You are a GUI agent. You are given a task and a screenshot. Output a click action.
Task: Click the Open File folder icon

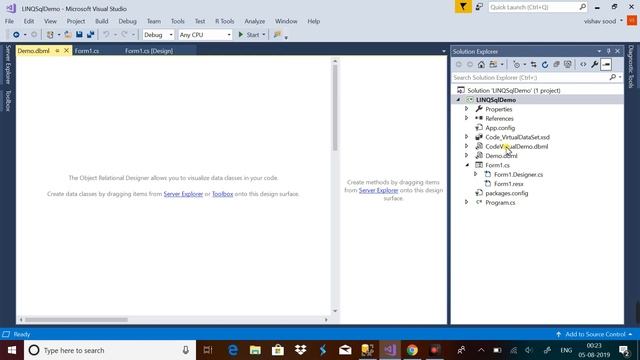(68, 35)
